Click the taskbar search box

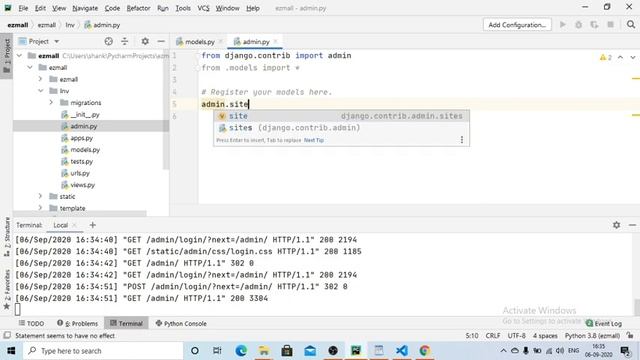[x=103, y=351]
